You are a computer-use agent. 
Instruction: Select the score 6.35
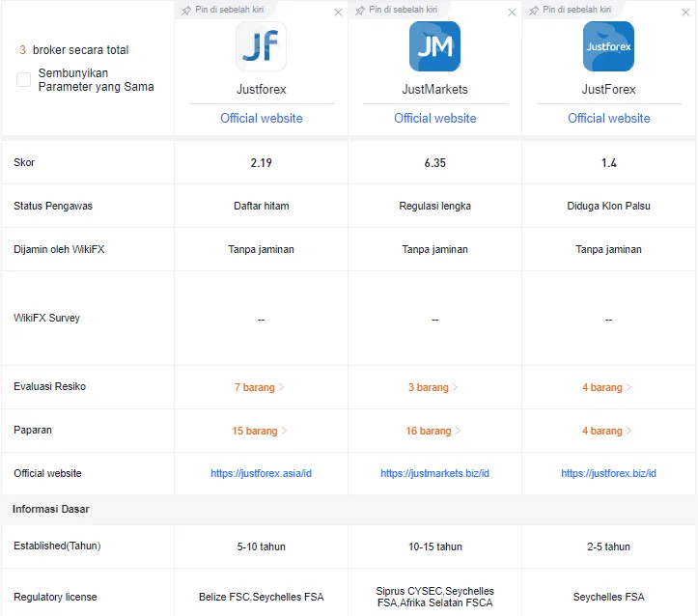click(434, 163)
